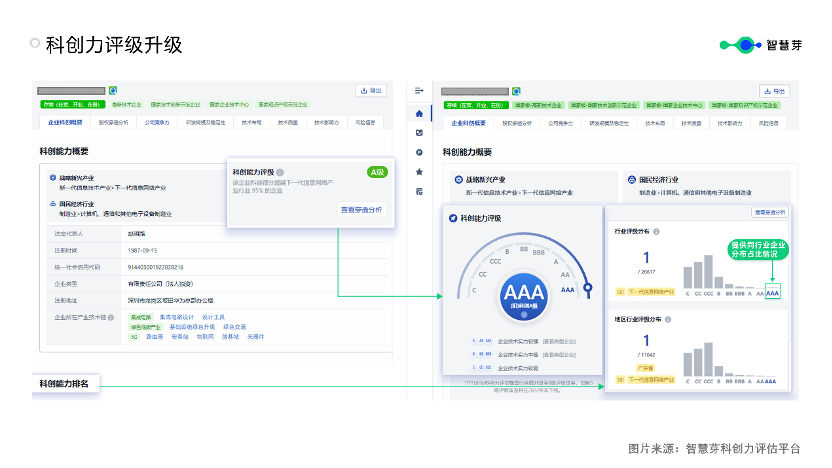Click the 国民经济行业 icon in the left screenshot
Screen dimensions: 832x468
(x=53, y=204)
